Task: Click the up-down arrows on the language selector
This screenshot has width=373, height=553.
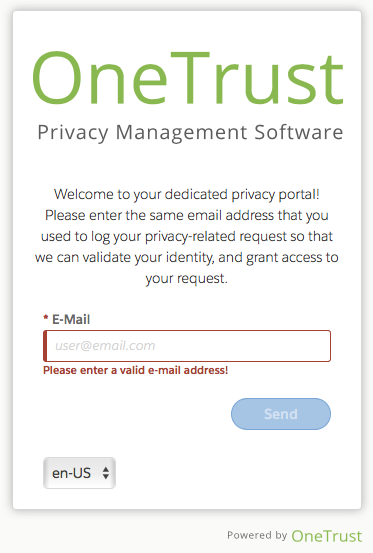Action: click(105, 473)
